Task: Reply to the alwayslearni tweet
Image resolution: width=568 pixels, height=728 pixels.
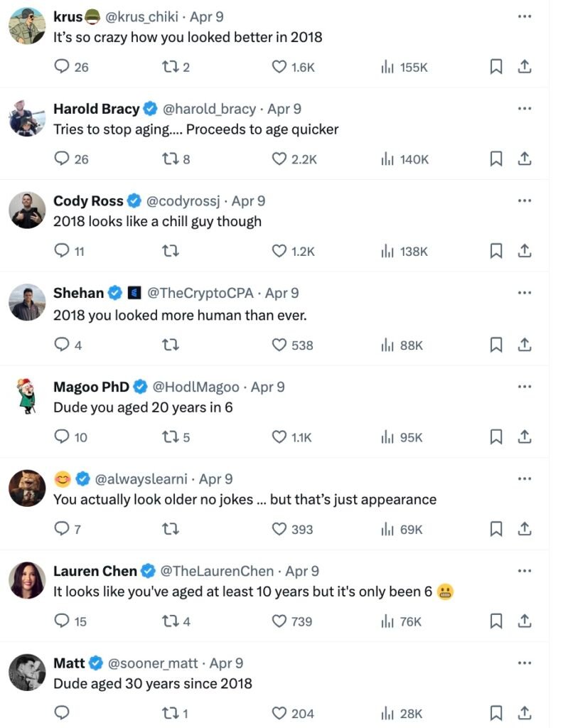Action: [63, 529]
